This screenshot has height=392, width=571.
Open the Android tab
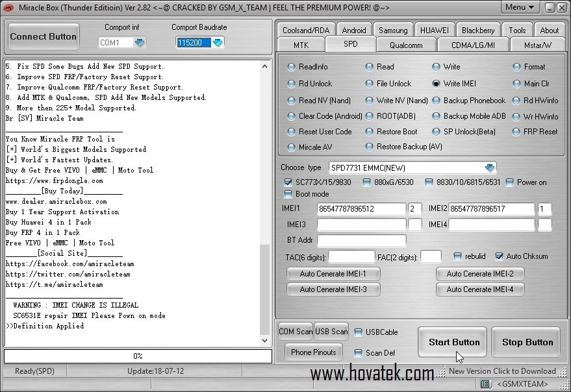click(x=354, y=31)
